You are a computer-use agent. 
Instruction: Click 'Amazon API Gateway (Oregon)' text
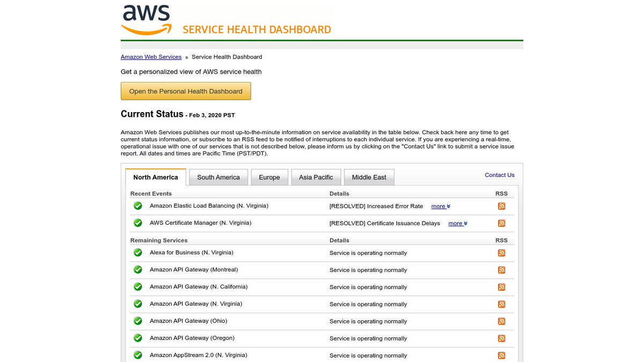click(x=192, y=338)
